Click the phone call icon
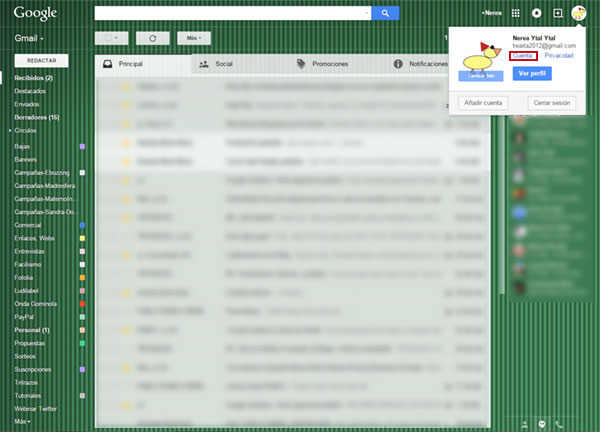Screen dimensions: 600x432 [x=559, y=424]
